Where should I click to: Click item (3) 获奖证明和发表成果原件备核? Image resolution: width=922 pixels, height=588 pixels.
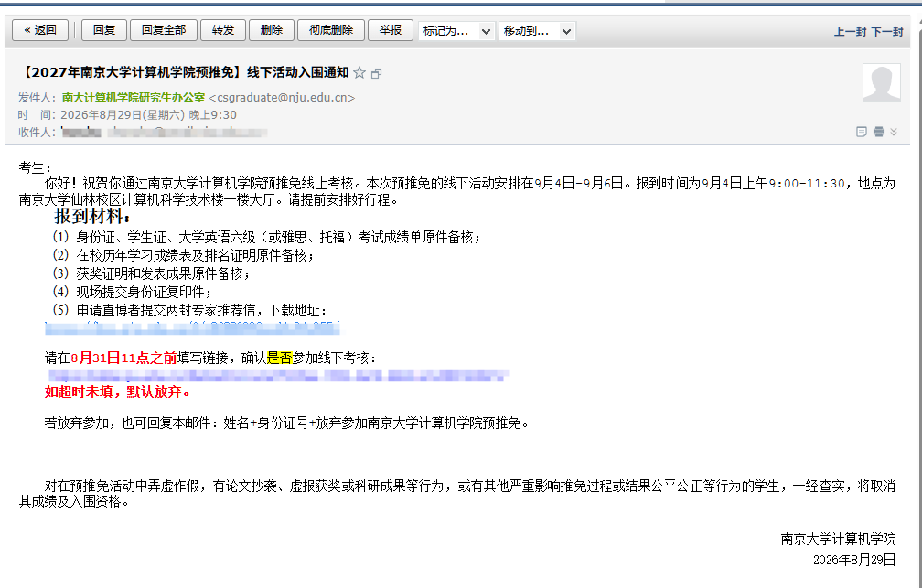[x=151, y=273]
